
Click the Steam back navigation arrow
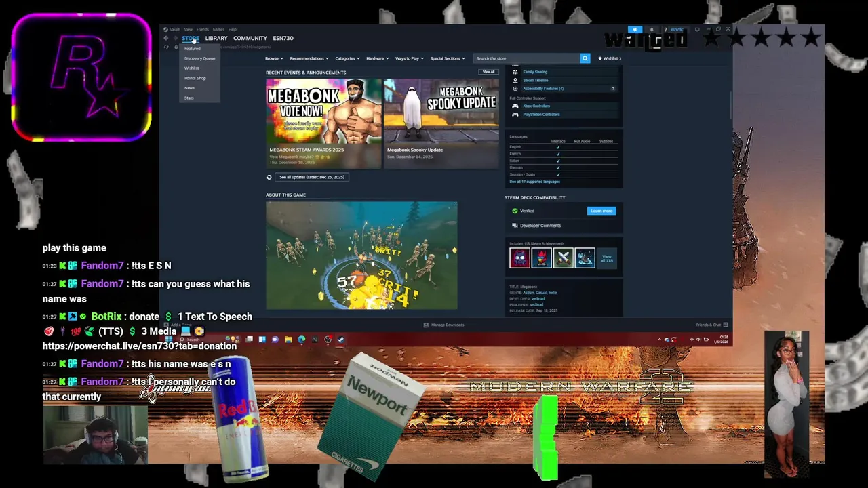click(x=166, y=38)
